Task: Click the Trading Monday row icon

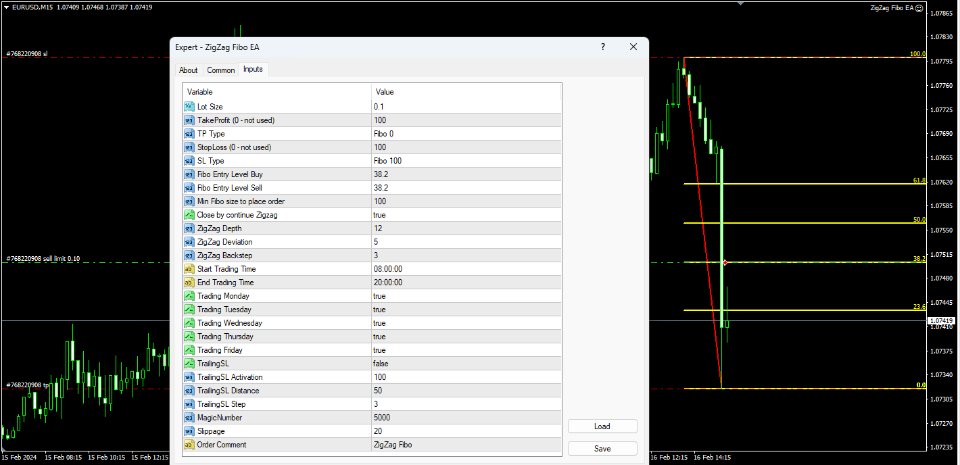Action: [x=189, y=296]
